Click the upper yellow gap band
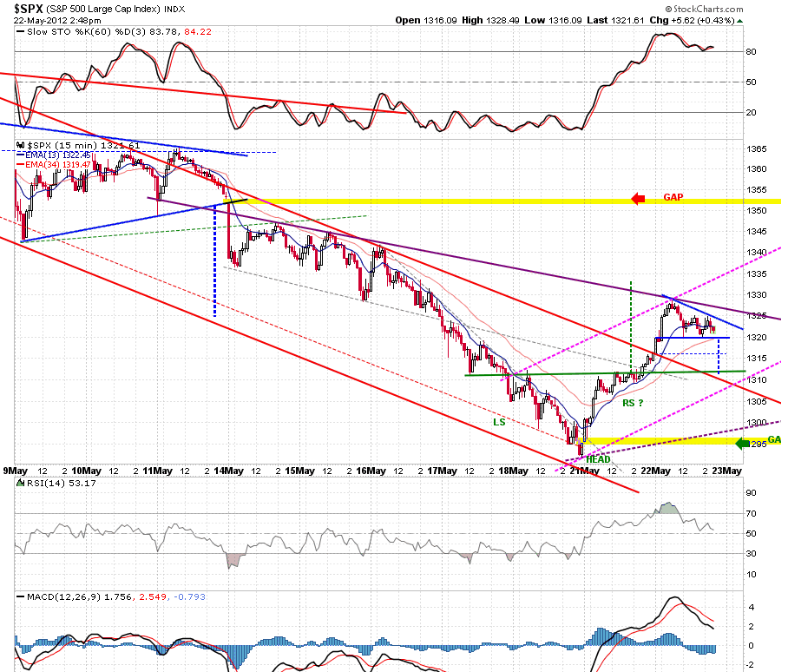Viewport: 788px width, 672px height. 502,201
